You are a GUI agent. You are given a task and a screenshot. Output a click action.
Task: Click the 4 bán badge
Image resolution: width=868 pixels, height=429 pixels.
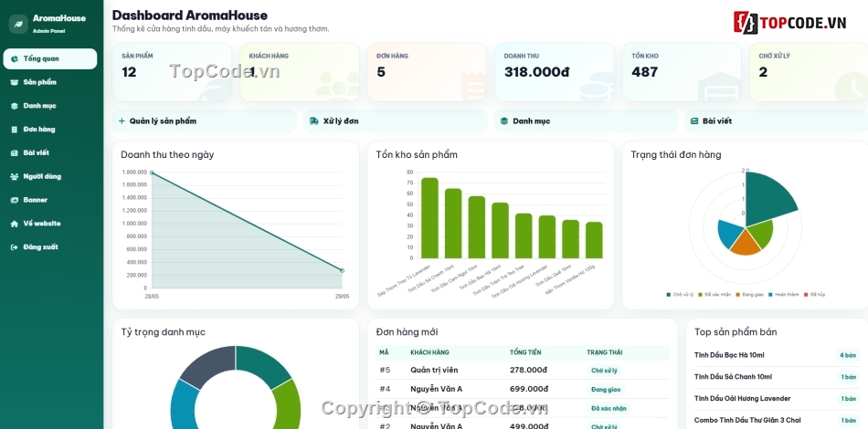[848, 355]
